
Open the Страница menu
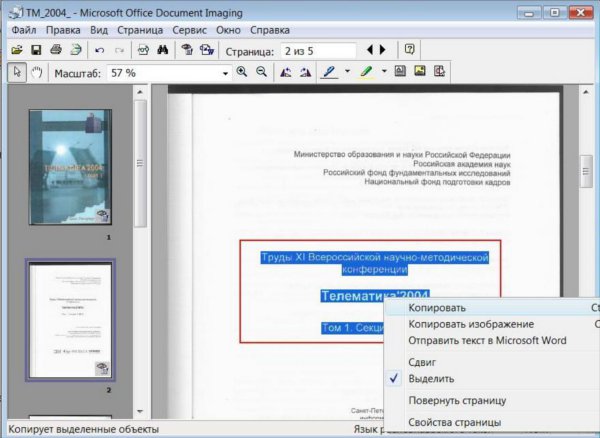pyautogui.click(x=140, y=30)
